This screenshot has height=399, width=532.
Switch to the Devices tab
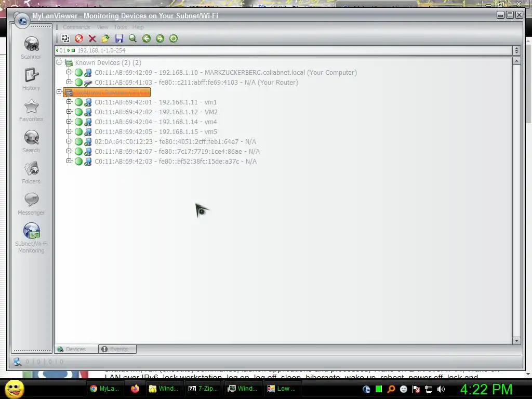click(76, 349)
